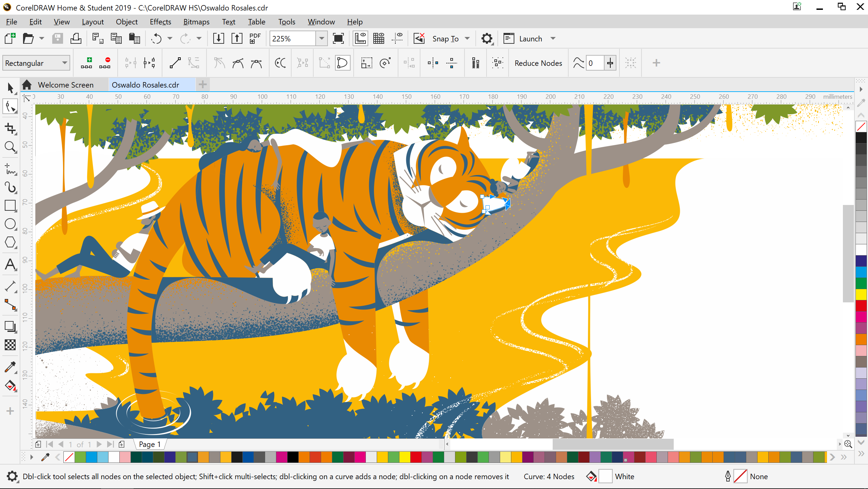
Task: Click the Bitmaps menu item
Action: (x=197, y=22)
